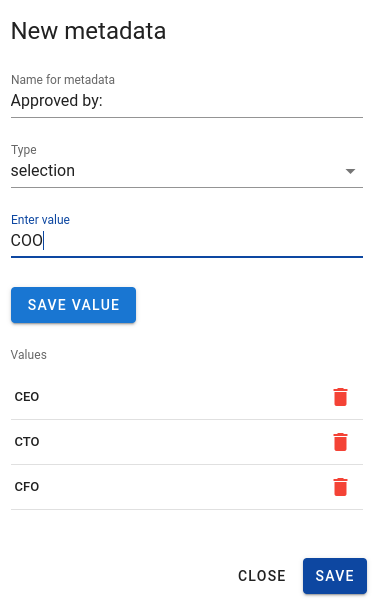The image size is (377, 603).
Task: Click the 'New metadata' dialog title
Action: pyautogui.click(x=88, y=31)
